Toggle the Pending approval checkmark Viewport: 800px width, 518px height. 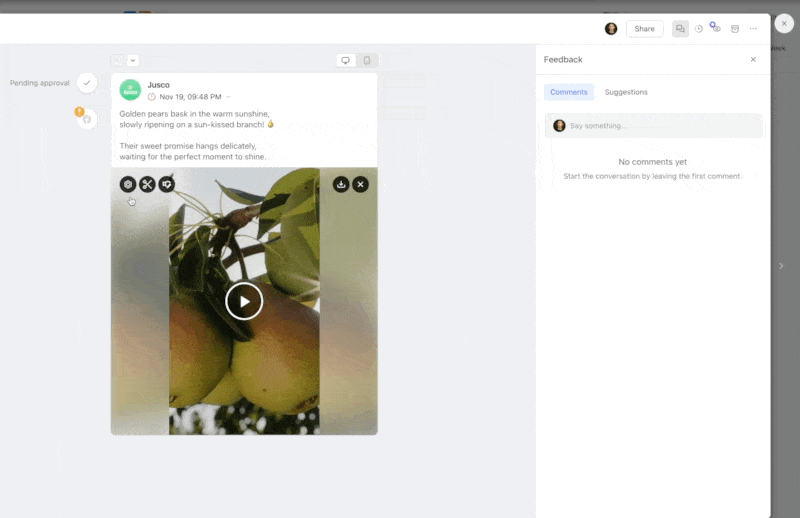point(87,83)
